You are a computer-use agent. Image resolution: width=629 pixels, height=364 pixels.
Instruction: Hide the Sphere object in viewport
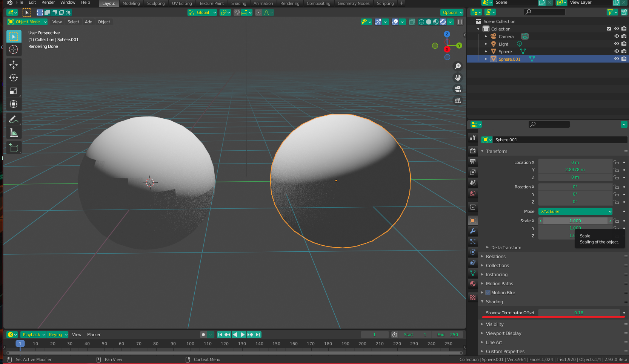617,51
